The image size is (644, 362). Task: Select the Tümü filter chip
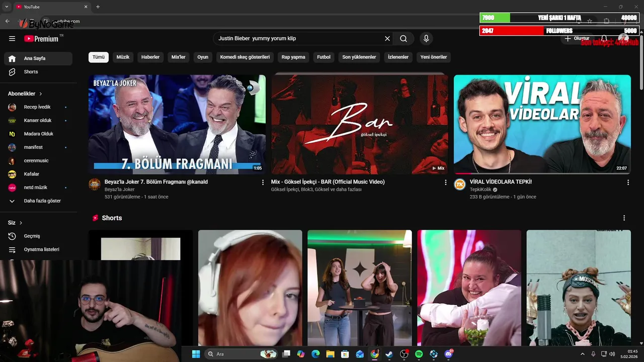99,57
